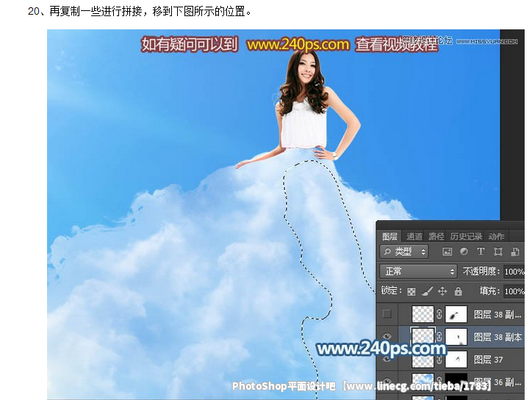Click mask link icon on hidden 图层 38 副... layer
532x400 pixels.
click(x=439, y=314)
